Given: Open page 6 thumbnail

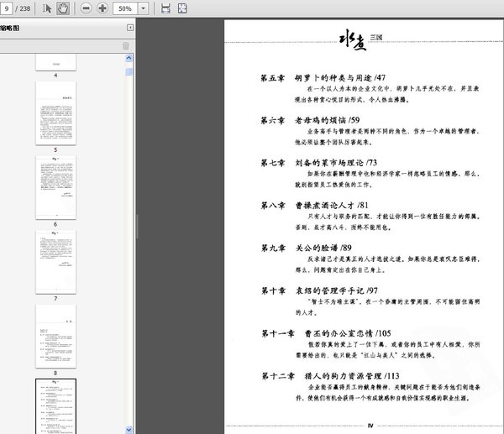Looking at the screenshot, I should pos(56,187).
